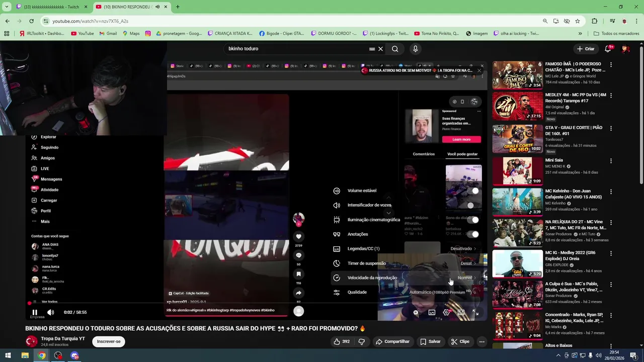The width and height of the screenshot is (644, 362).
Task: Dislike the video with thumbs down
Action: [x=361, y=341]
